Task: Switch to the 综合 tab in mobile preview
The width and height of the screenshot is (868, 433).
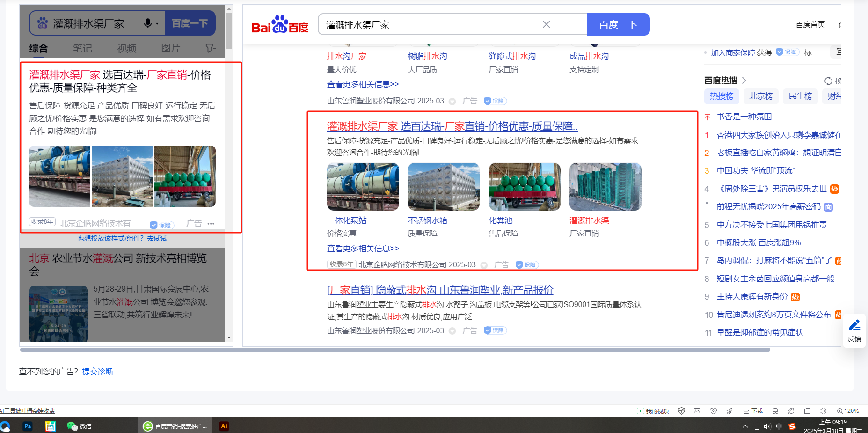Action: [38, 48]
